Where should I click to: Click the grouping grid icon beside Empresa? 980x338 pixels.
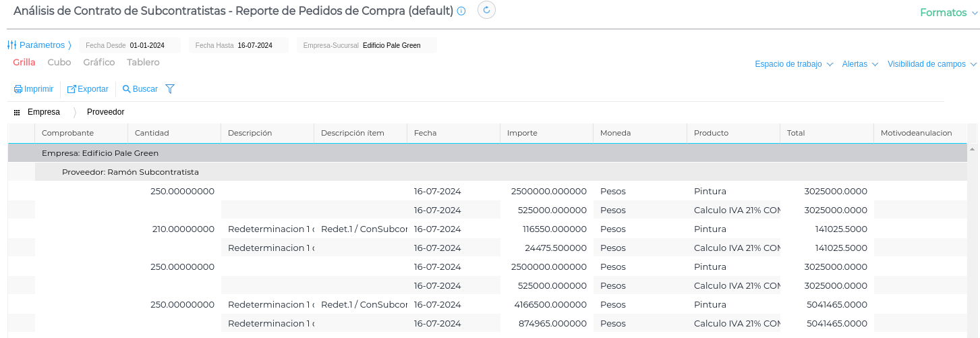pyautogui.click(x=17, y=112)
